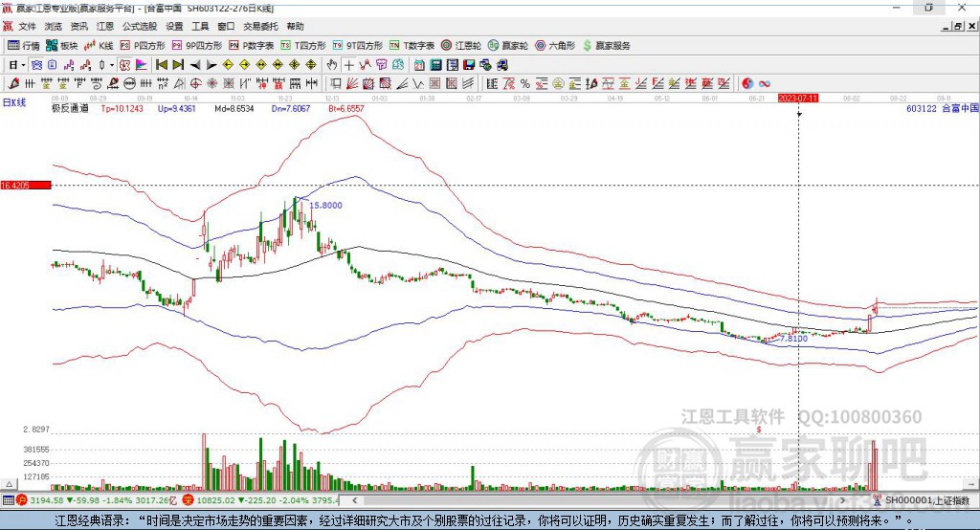Click the SH000001 上证指数 status entry
This screenshot has width=980, height=530.
coord(925,500)
